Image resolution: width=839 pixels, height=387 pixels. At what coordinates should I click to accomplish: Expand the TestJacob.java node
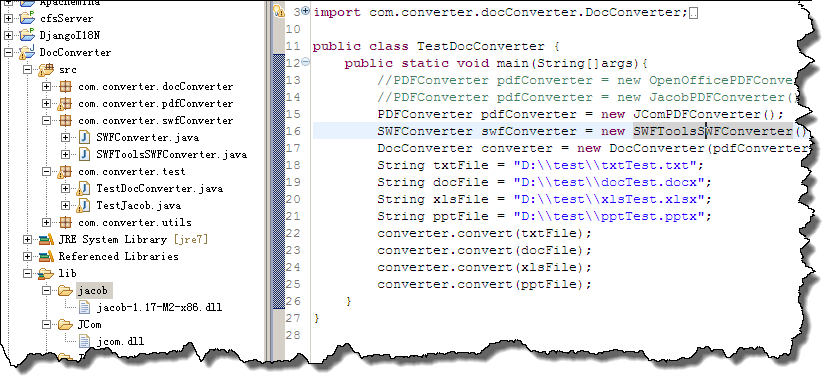[x=65, y=206]
